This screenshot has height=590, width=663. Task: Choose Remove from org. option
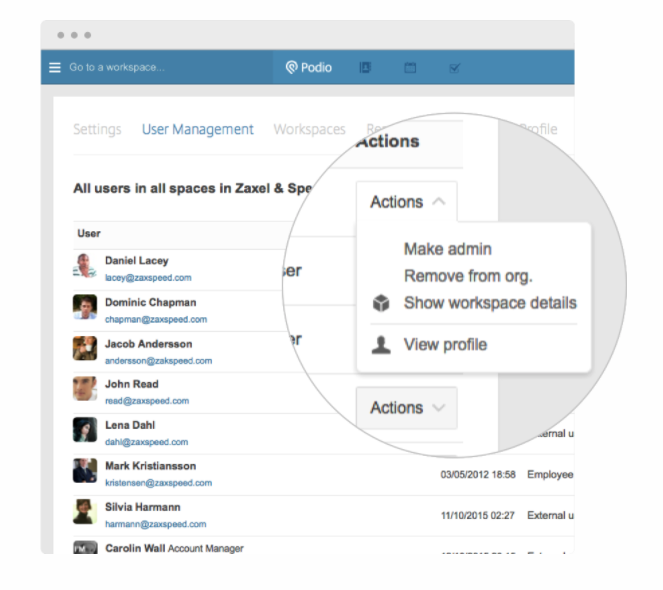(x=467, y=276)
